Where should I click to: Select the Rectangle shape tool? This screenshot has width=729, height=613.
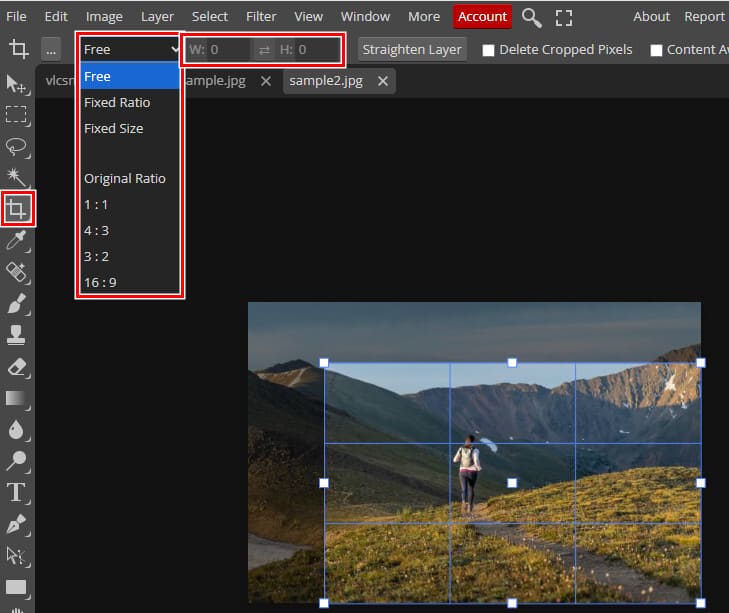click(x=17, y=587)
